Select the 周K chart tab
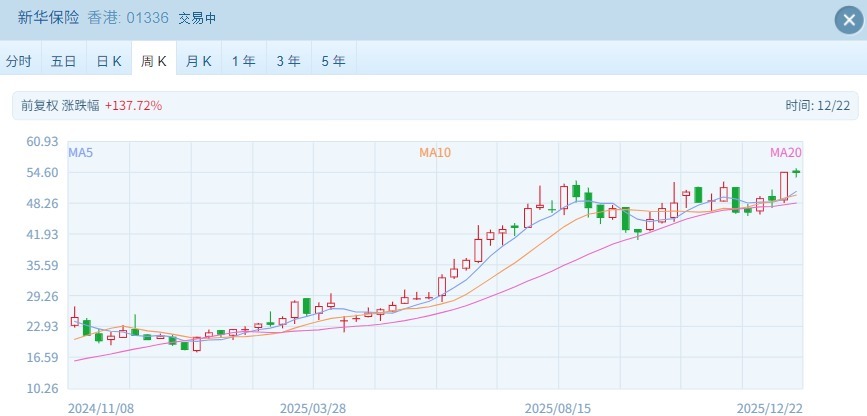867x416 pixels. tap(154, 60)
